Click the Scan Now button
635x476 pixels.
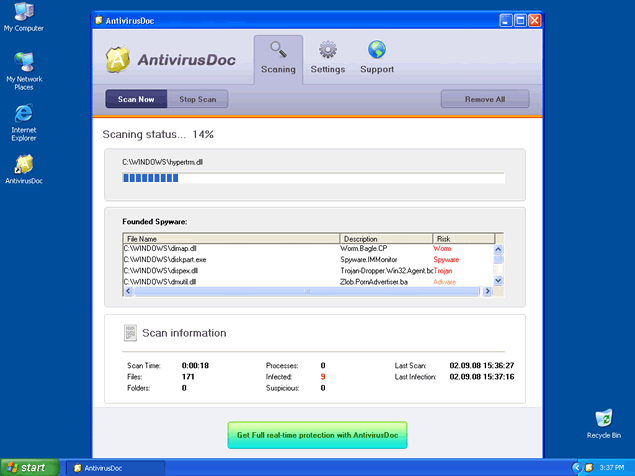click(136, 99)
